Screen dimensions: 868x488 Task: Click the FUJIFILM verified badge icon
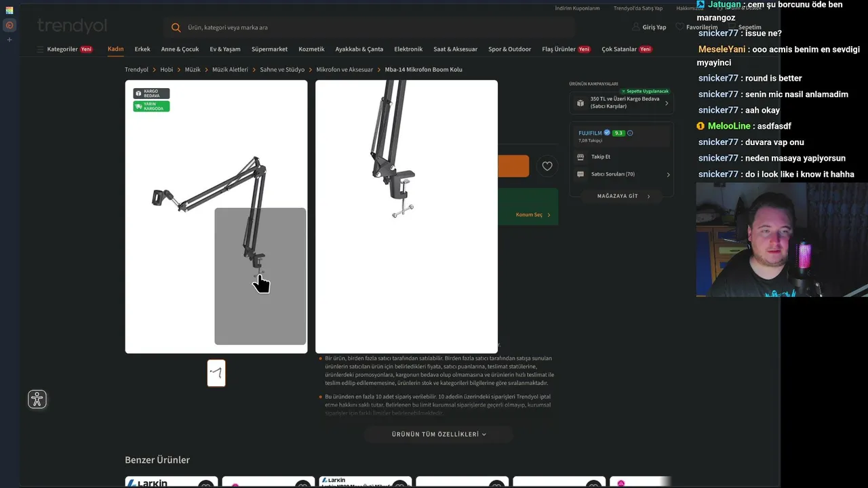tap(607, 133)
